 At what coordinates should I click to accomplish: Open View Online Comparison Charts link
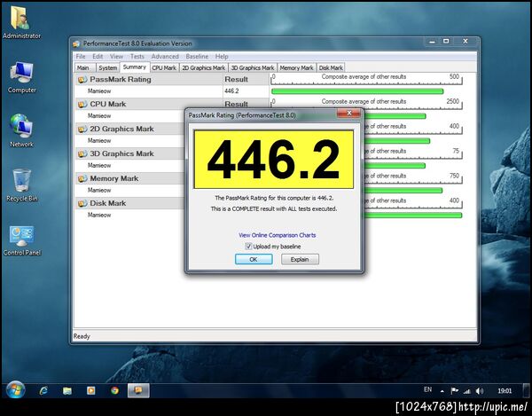[x=278, y=235]
